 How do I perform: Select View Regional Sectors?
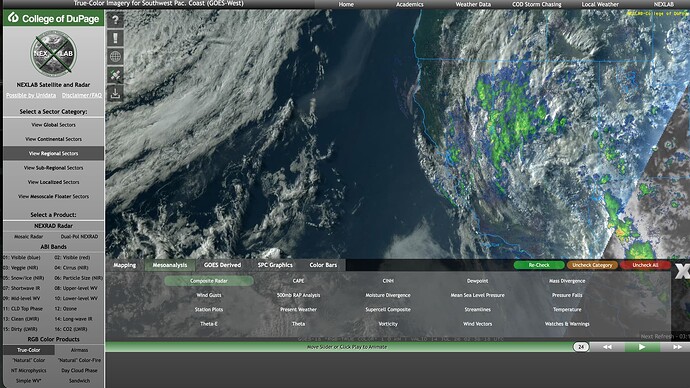(54, 154)
